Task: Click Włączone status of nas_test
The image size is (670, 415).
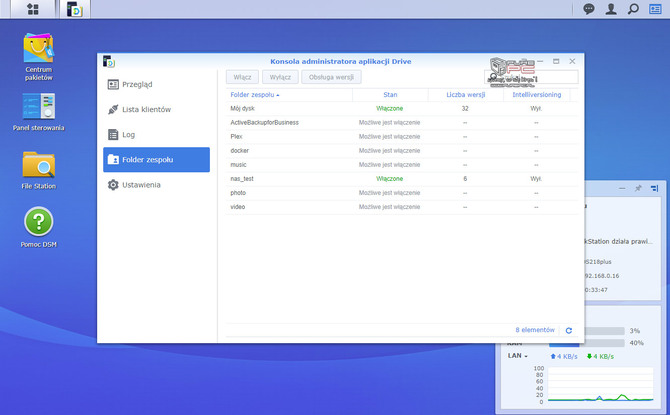Action: pyautogui.click(x=390, y=179)
